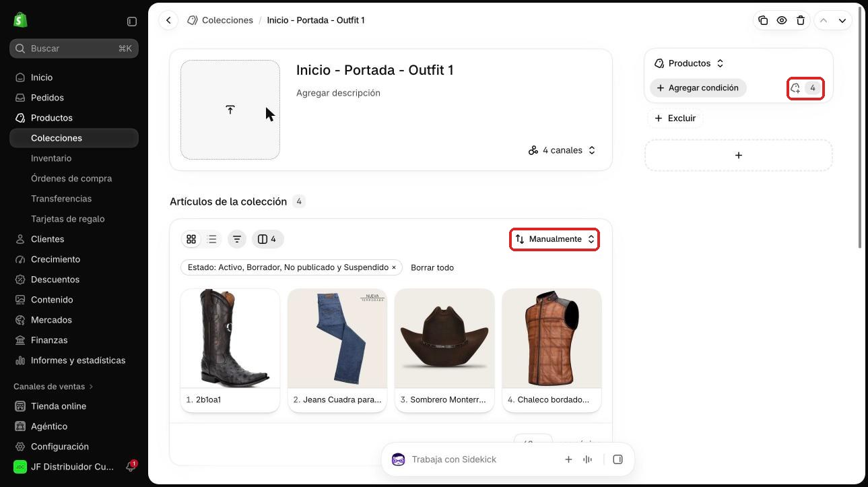Switch to list view of articles
The image size is (868, 487).
[x=212, y=239]
